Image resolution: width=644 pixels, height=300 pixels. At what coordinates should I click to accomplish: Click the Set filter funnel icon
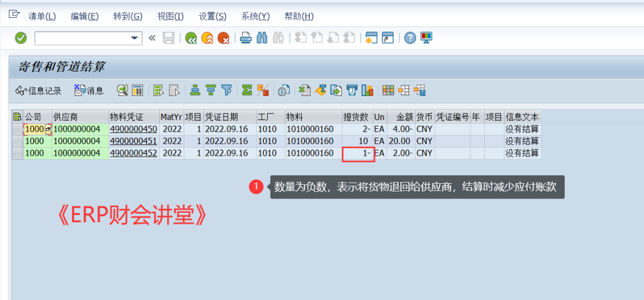point(227,91)
